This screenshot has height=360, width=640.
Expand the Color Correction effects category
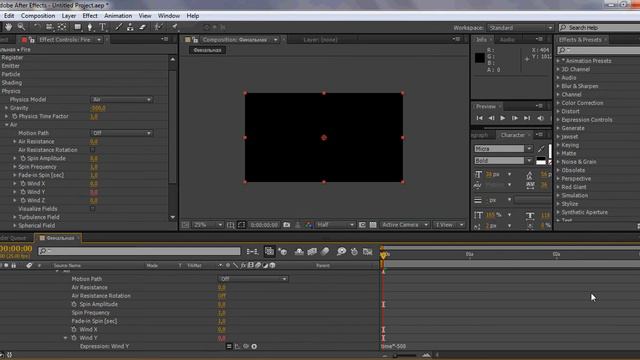click(x=558, y=103)
